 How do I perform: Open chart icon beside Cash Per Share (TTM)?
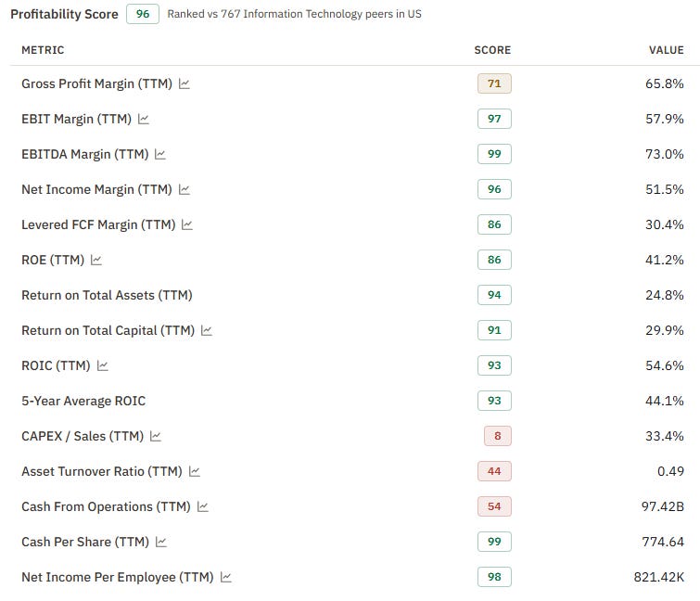coord(161,542)
